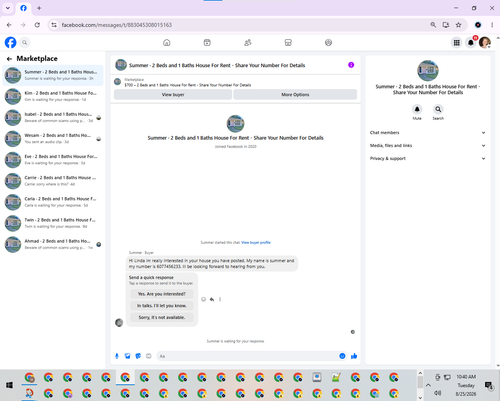Open a new browser tab with the plus
The image size is (500, 401).
(x=39, y=8)
